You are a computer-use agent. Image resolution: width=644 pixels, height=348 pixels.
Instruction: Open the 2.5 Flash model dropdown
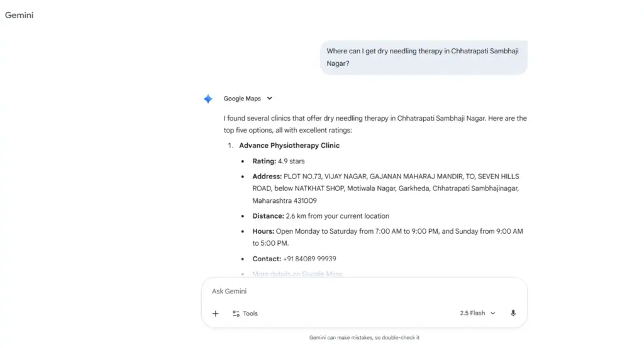478,313
